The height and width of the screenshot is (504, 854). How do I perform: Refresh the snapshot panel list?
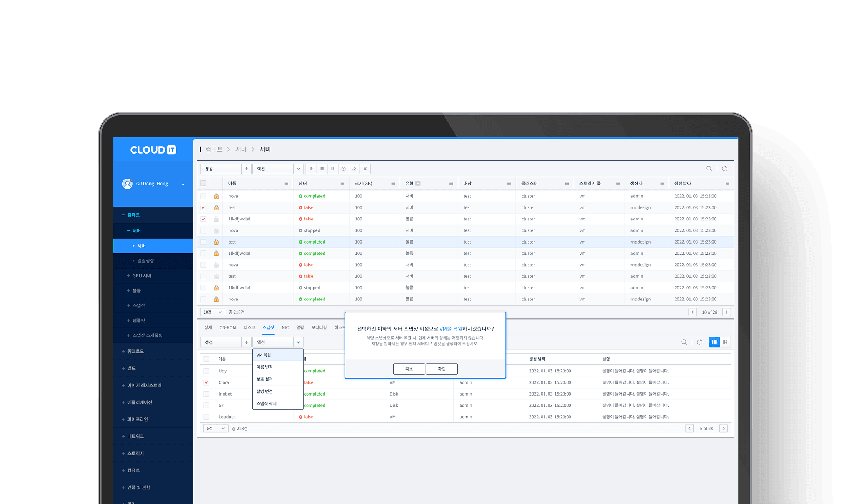[700, 342]
